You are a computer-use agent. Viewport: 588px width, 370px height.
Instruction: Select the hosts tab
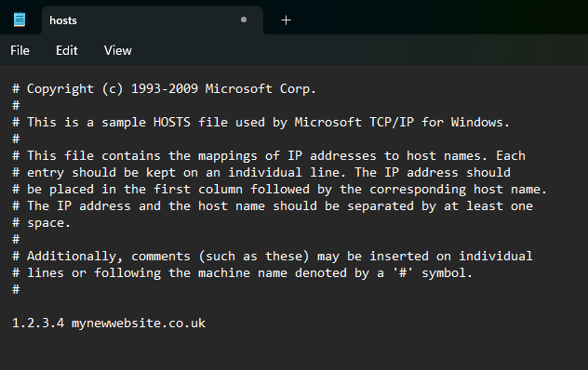pos(153,20)
